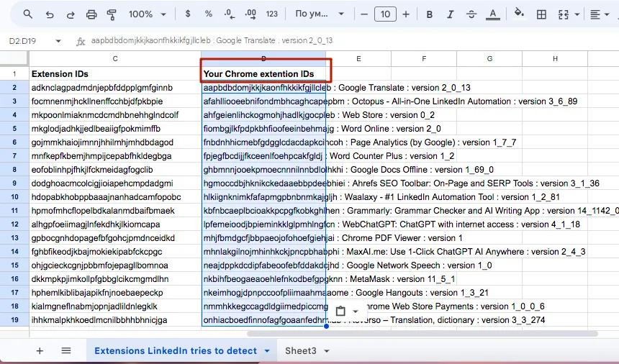Click the Google Docs Offline version cell

(263, 170)
